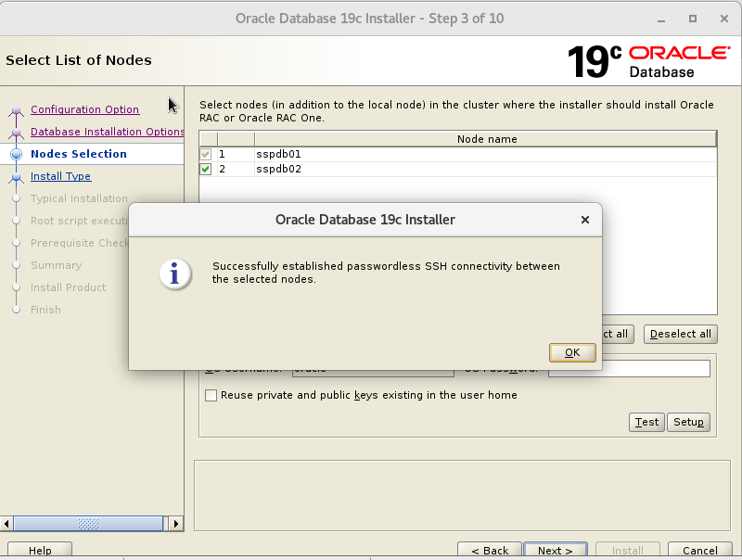The image size is (742, 560).
Task: Open the installer Help
Action: (39, 549)
